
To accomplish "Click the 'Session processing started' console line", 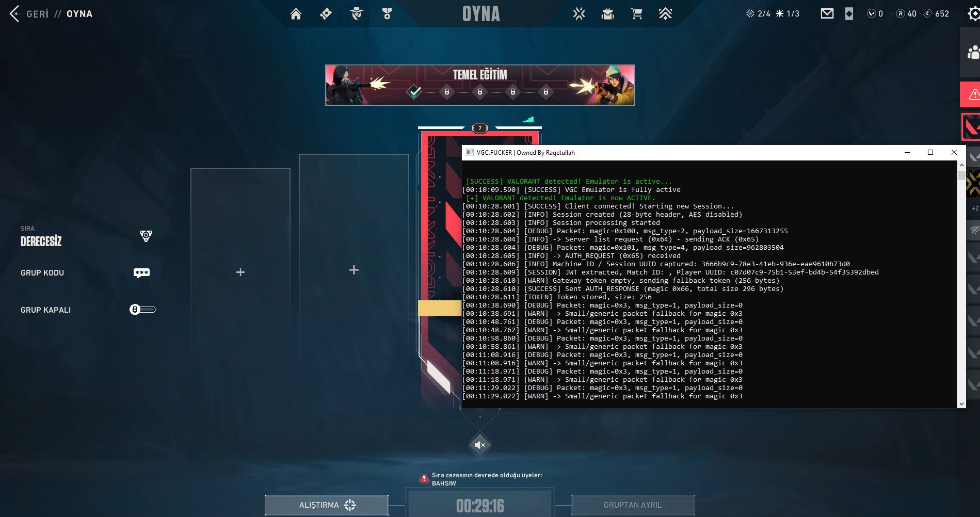I will (x=561, y=223).
